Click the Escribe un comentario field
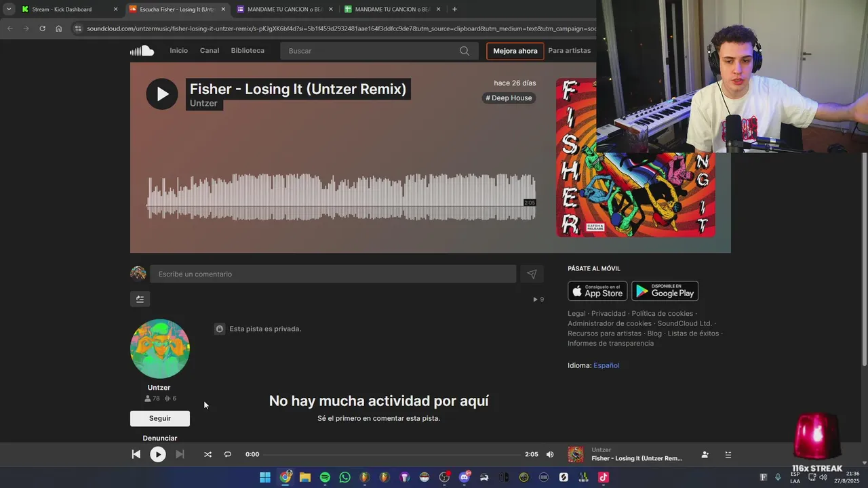Viewport: 868px width, 488px height. (x=333, y=274)
